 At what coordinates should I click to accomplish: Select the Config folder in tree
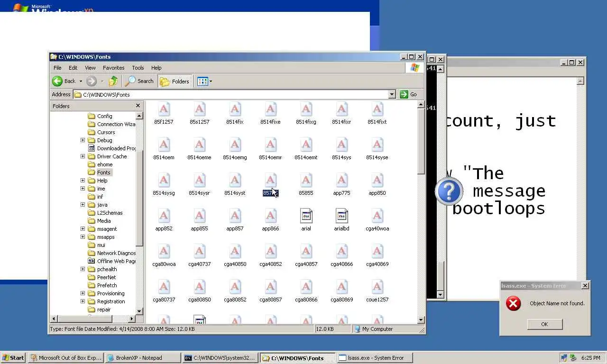pos(101,116)
